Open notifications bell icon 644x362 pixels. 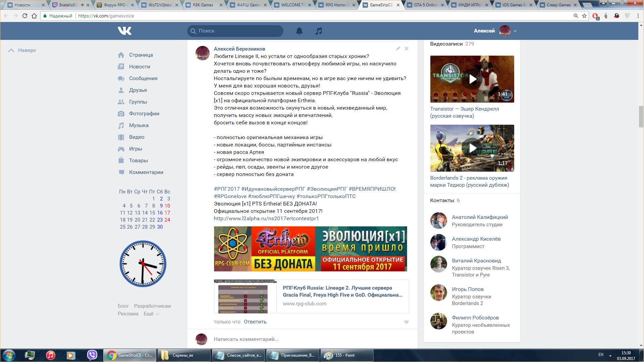click(299, 31)
